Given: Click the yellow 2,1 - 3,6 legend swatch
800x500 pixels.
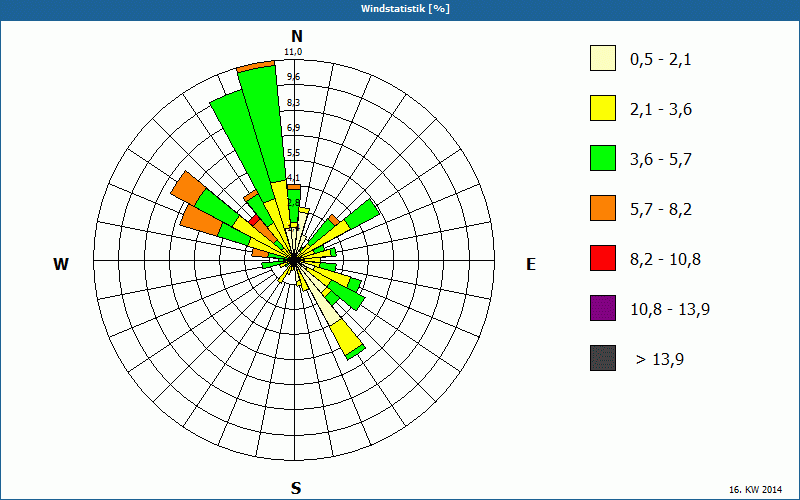Looking at the screenshot, I should (x=603, y=108).
